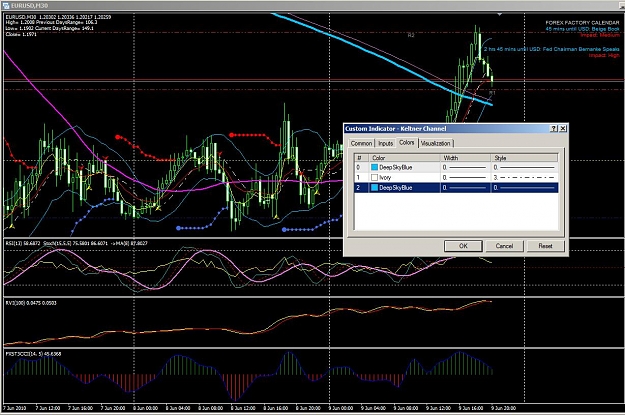This screenshot has width=625, height=415.
Task: Switch to the Common tab
Action: click(361, 143)
